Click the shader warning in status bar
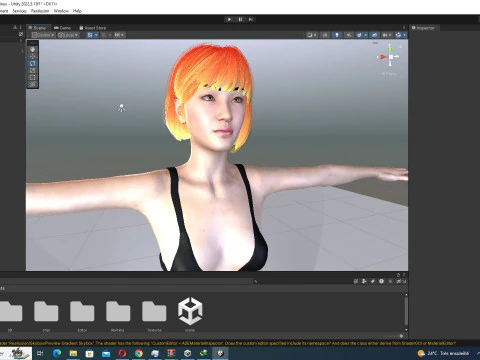480x360 pixels. point(228,343)
